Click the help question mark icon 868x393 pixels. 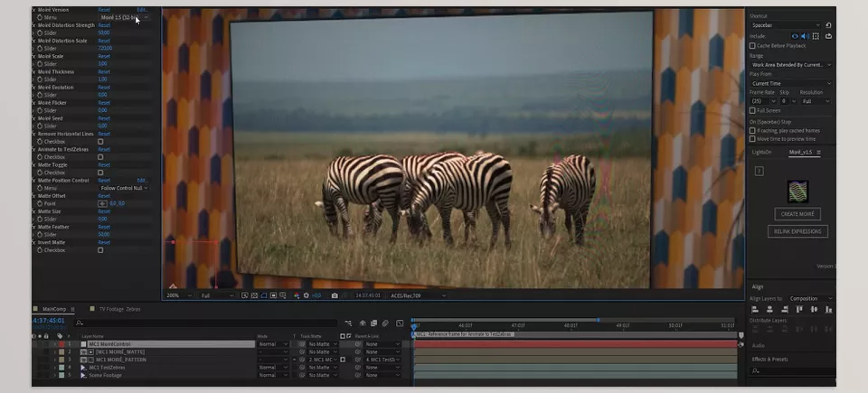tap(759, 172)
